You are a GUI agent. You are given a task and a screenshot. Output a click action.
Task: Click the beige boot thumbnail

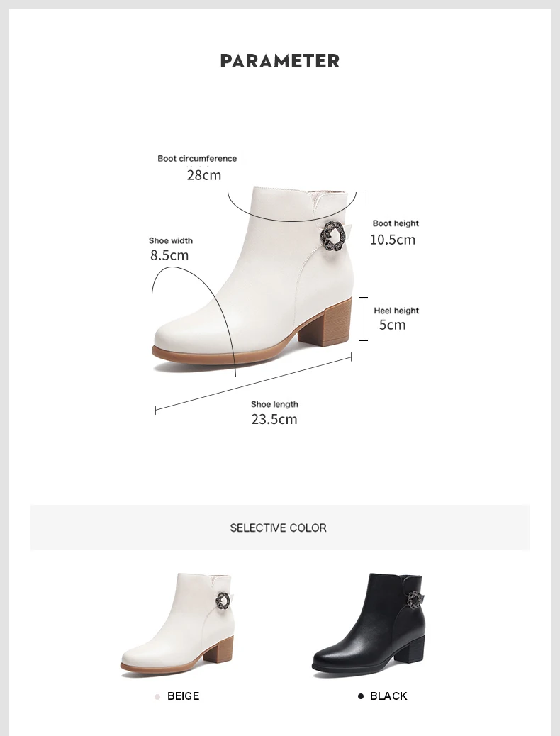pyautogui.click(x=177, y=624)
